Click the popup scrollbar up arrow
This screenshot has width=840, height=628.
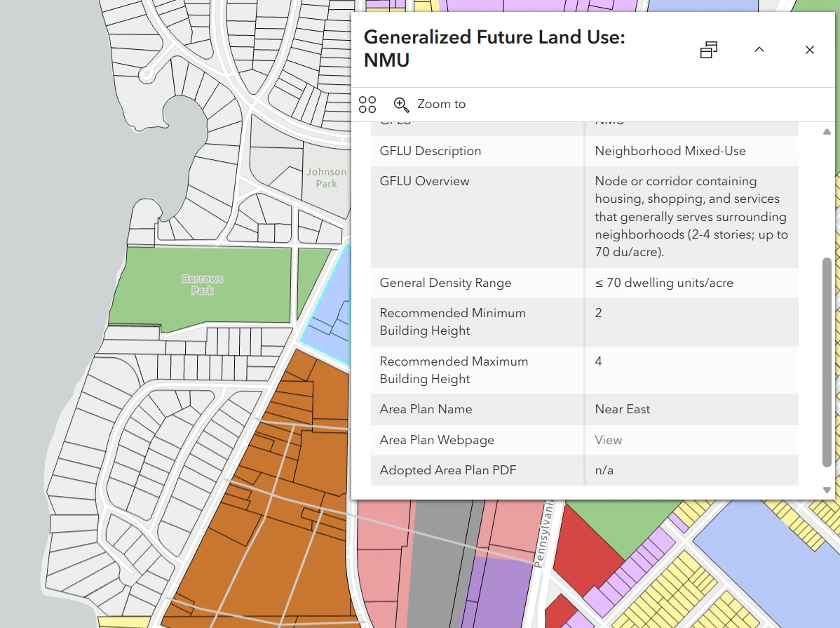click(827, 132)
